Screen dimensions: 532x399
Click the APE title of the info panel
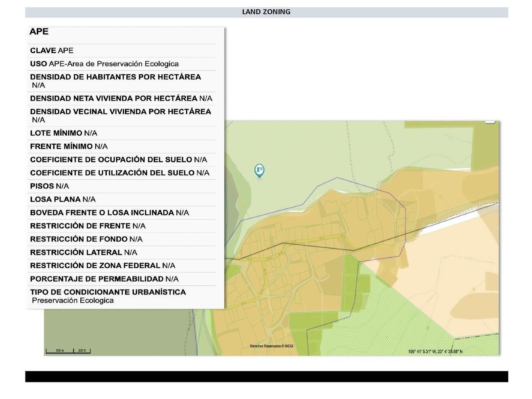(39, 31)
